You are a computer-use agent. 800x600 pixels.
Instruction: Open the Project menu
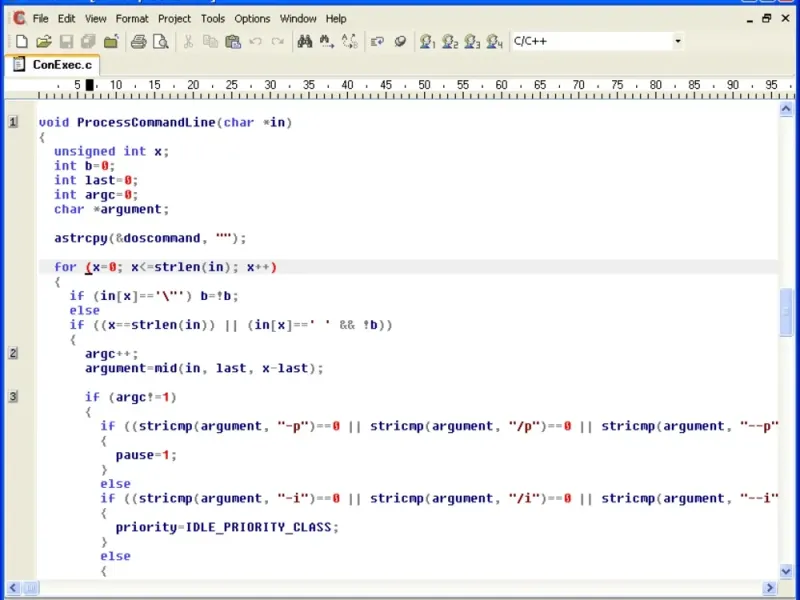tap(174, 18)
